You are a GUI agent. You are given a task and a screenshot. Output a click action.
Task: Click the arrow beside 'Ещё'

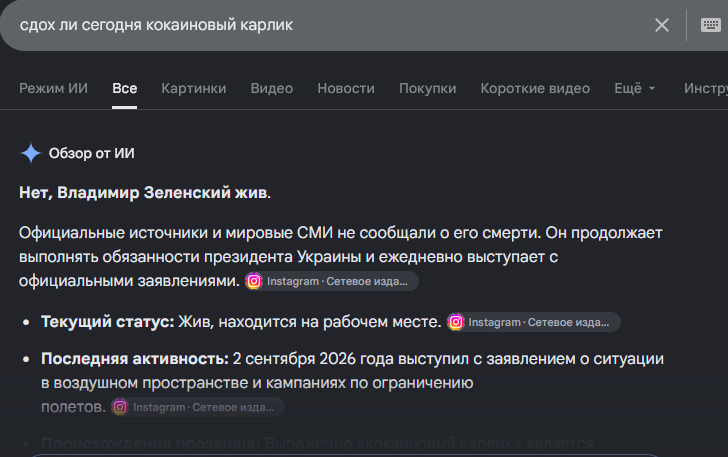652,88
